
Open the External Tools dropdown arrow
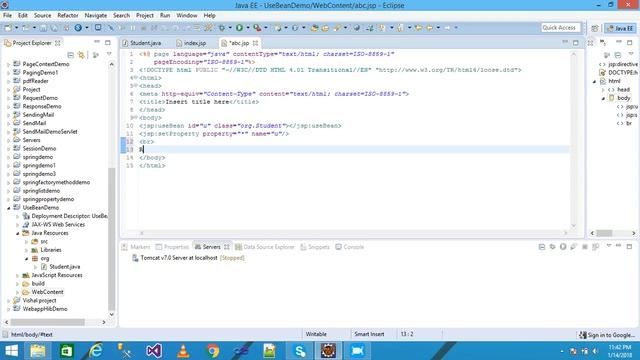tap(266, 28)
